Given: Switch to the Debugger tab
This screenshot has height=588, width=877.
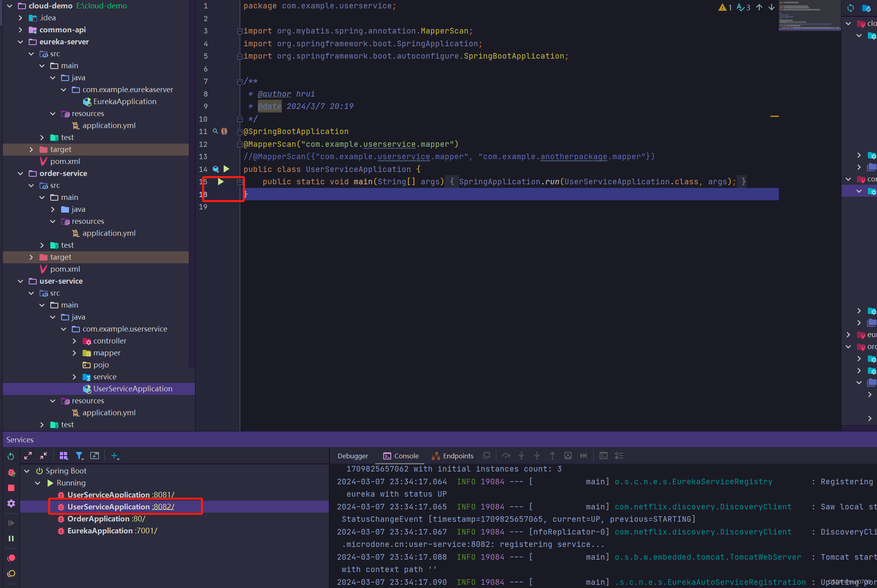Looking at the screenshot, I should [352, 456].
